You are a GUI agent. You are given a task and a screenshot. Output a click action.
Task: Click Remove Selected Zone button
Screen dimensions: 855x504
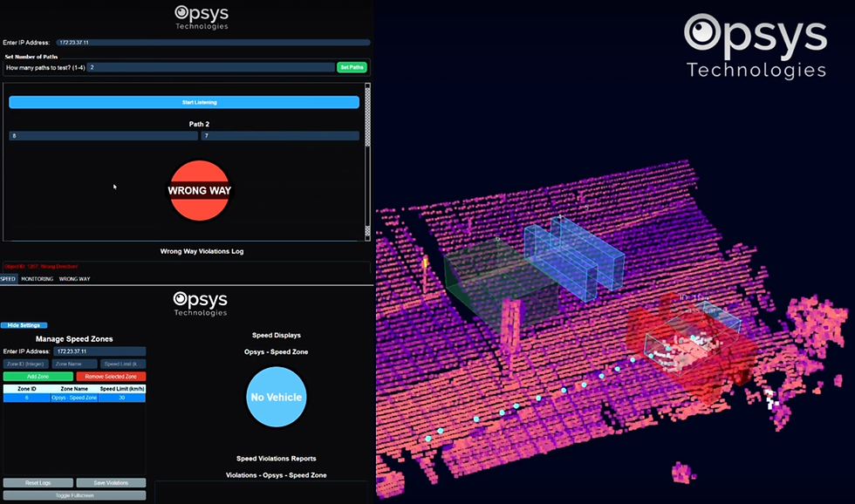click(x=111, y=377)
